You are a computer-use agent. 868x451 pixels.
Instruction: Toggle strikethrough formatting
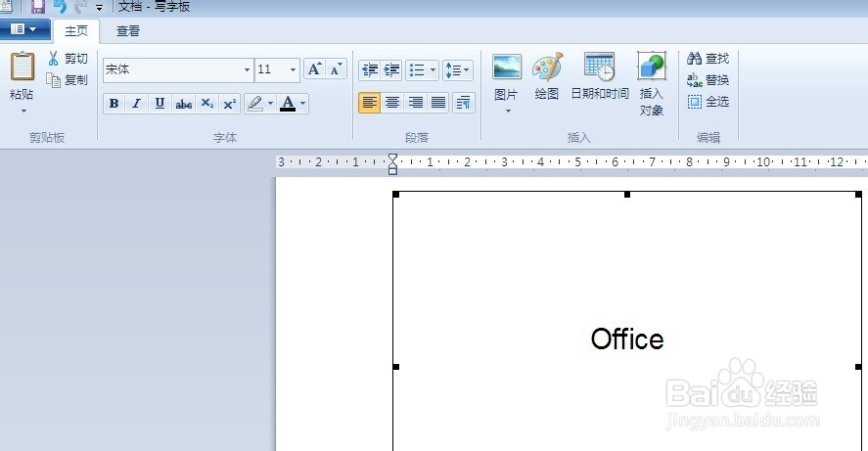point(183,104)
